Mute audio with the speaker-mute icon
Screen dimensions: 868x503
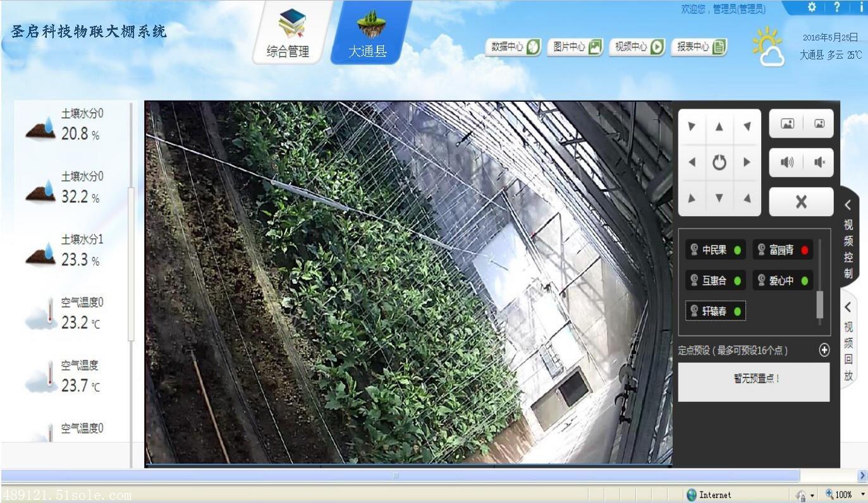tap(819, 162)
